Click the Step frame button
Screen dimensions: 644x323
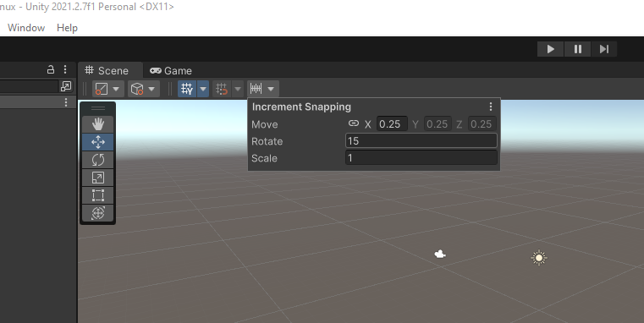(603, 49)
